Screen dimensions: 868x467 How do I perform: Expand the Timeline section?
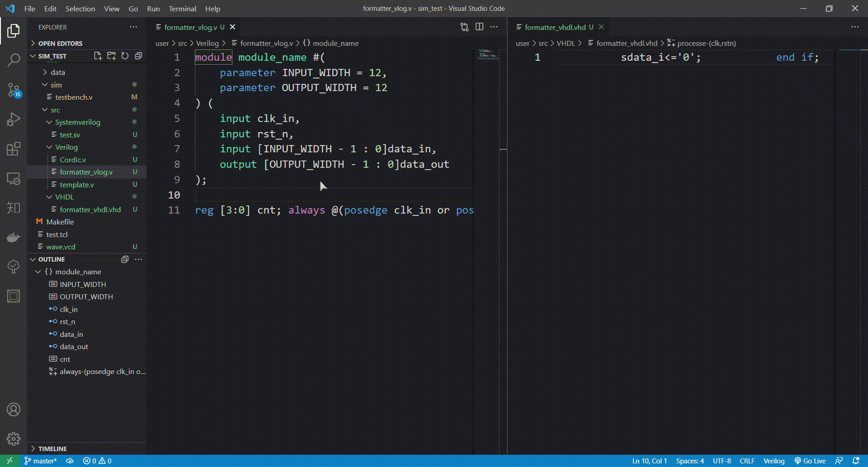[x=87, y=448]
